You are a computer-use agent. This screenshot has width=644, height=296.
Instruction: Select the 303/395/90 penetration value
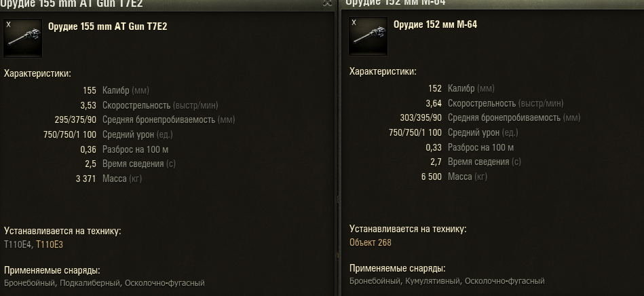click(x=421, y=117)
